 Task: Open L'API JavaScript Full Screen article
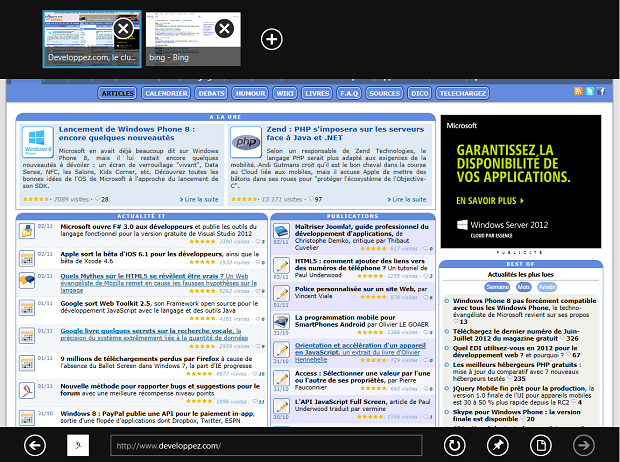point(362,405)
